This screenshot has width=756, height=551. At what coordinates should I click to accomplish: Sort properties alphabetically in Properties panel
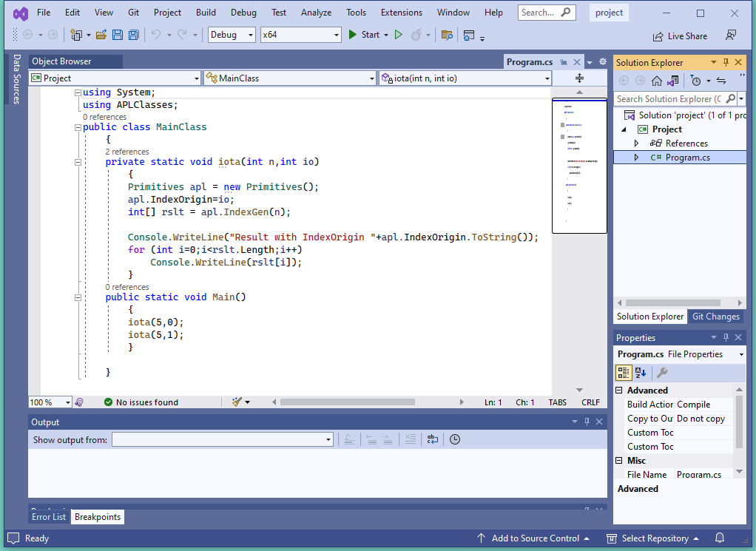click(641, 373)
